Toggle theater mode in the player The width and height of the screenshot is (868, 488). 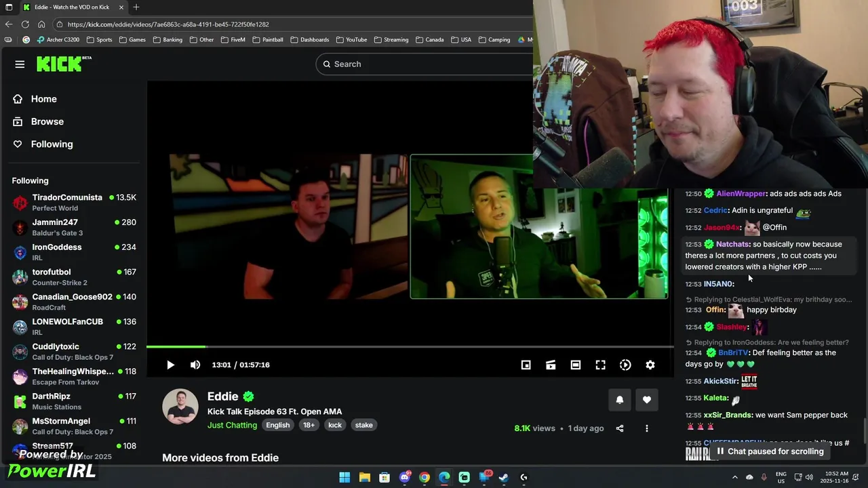576,365
